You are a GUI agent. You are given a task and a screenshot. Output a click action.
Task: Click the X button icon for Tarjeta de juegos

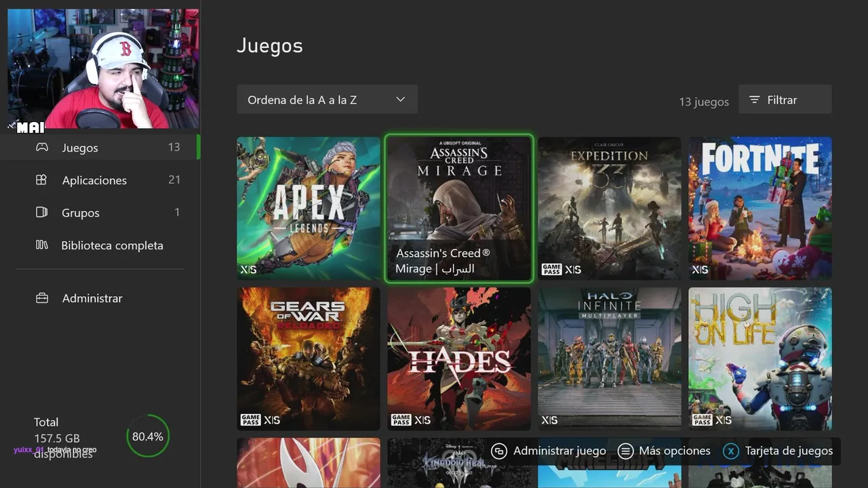pos(730,451)
